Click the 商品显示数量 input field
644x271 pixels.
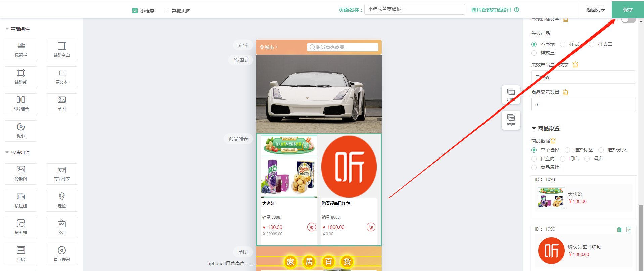point(583,105)
